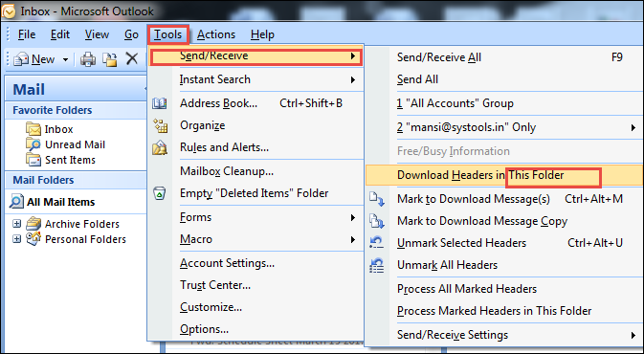
Task: Expand the Personal Folders tree node
Action: pos(16,239)
